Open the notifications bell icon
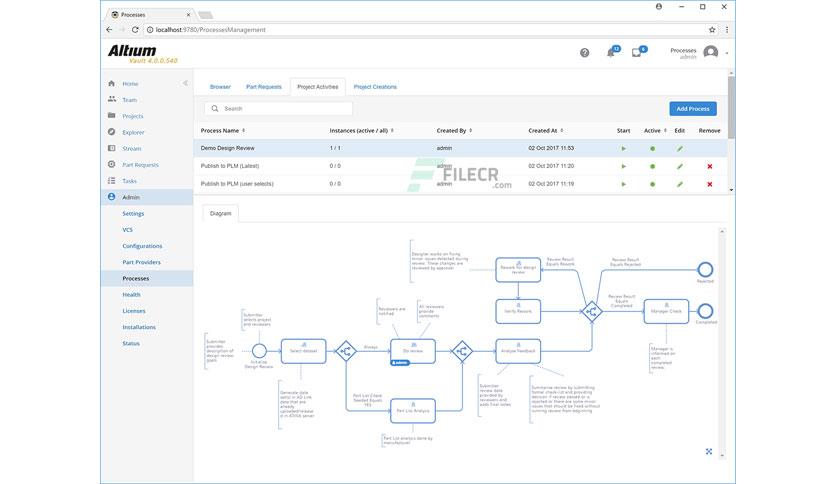 coord(612,52)
